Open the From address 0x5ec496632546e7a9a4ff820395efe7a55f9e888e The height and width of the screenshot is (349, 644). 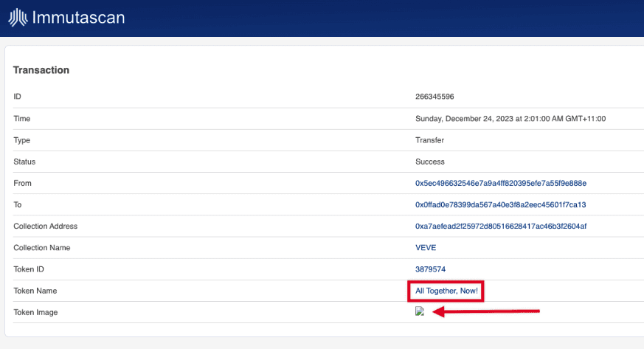coord(501,183)
